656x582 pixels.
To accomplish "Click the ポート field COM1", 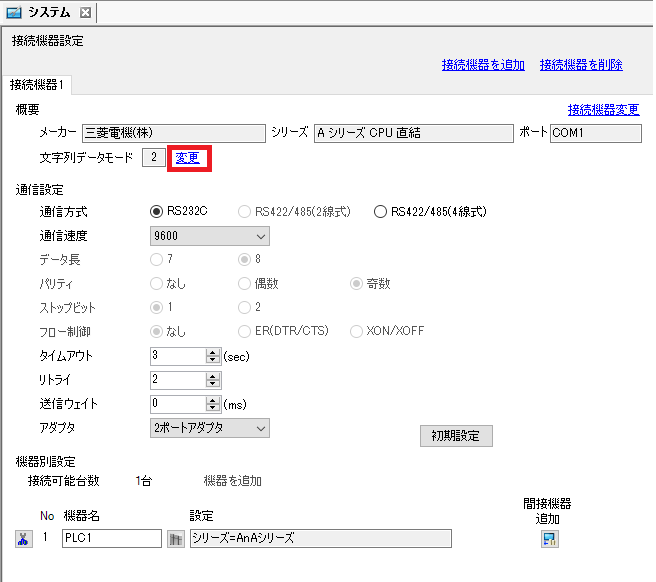I will 596,133.
